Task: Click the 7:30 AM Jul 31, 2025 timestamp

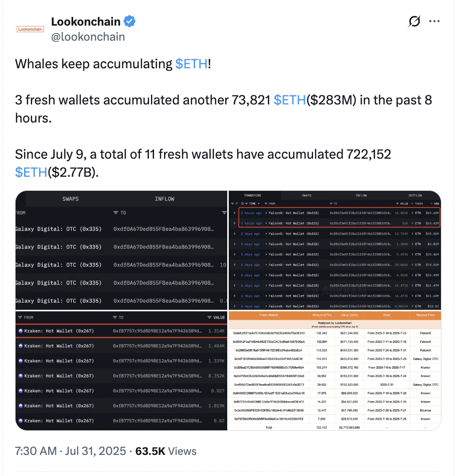Action: pyautogui.click(x=70, y=451)
